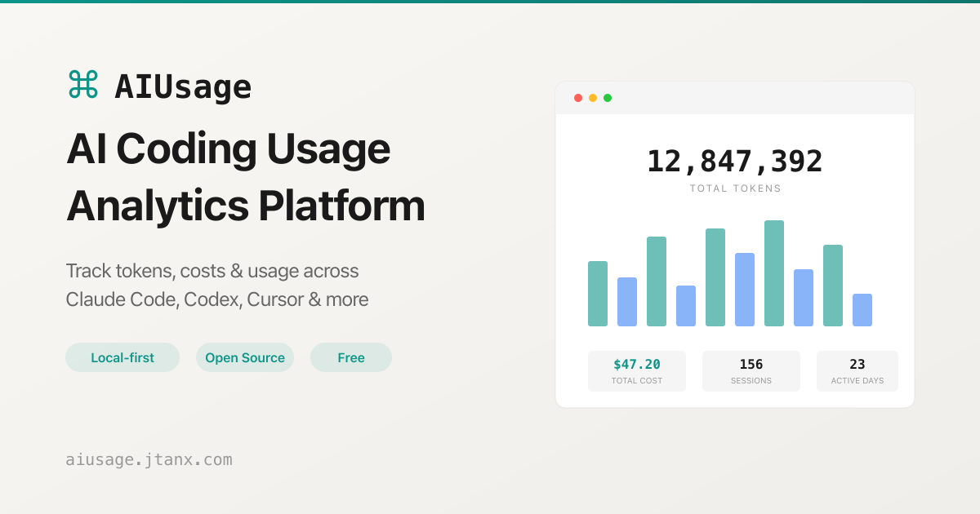Screen dimensions: 980x514
Task: Click the Analytics Platform heading line
Action: point(246,206)
